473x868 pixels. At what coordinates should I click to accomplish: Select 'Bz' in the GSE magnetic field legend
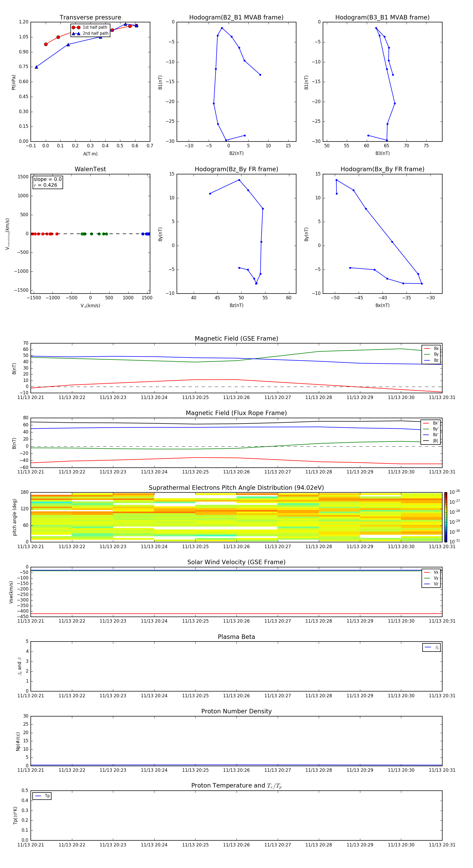point(431,360)
